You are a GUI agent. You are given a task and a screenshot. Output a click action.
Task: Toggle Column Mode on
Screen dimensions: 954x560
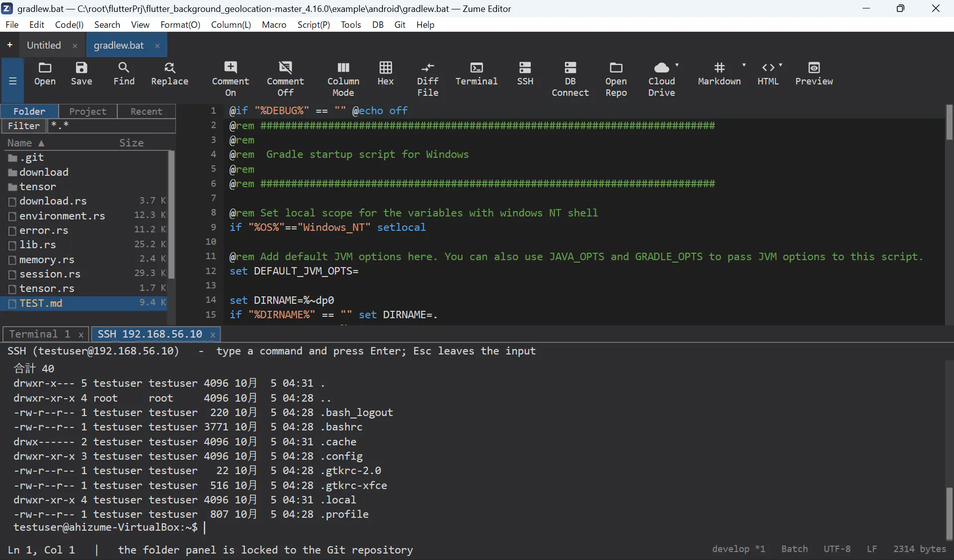coord(343,79)
